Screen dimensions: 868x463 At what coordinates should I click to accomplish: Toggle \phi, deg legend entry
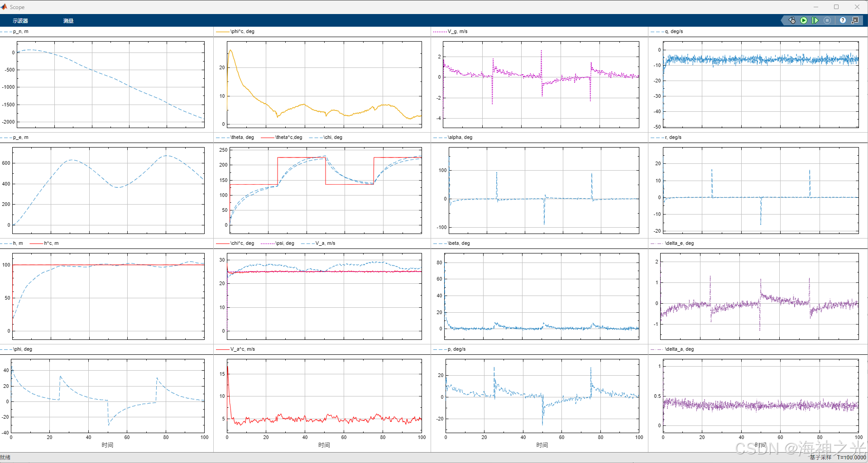click(17, 349)
